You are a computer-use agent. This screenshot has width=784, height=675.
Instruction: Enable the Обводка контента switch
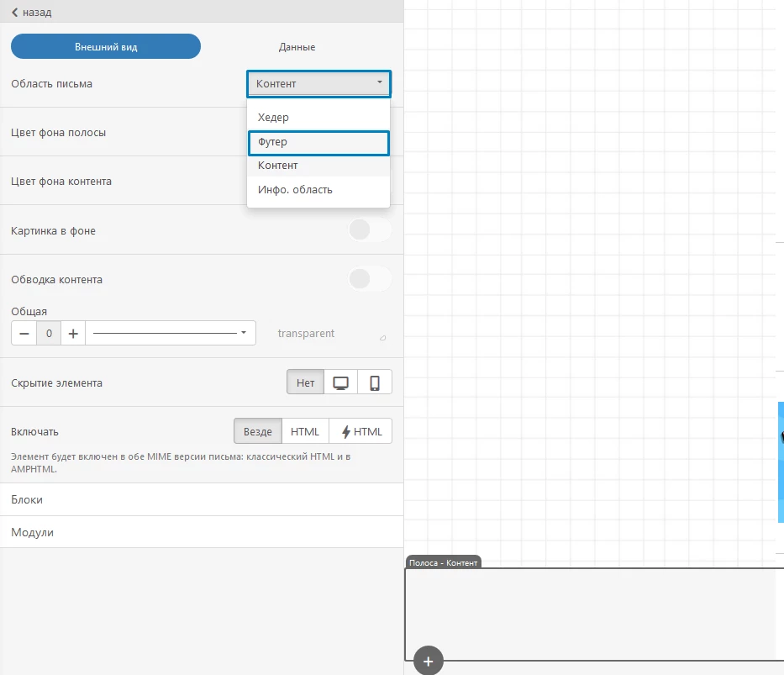pyautogui.click(x=370, y=279)
